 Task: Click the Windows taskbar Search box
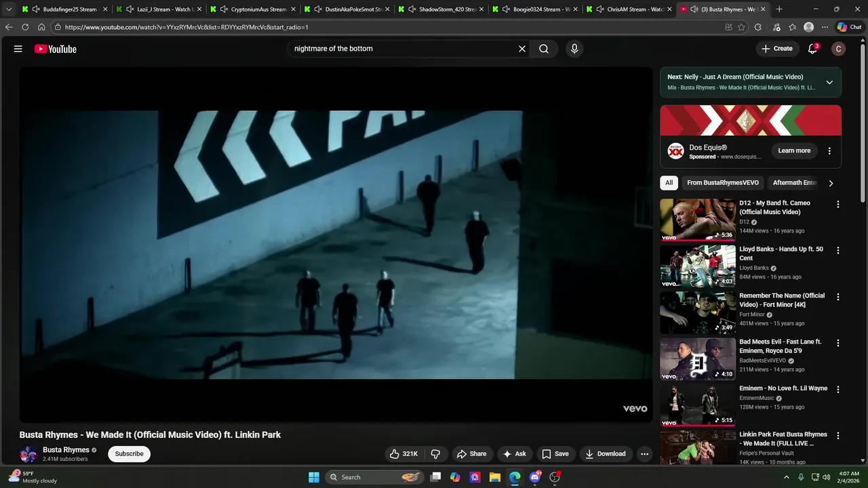[x=374, y=477]
